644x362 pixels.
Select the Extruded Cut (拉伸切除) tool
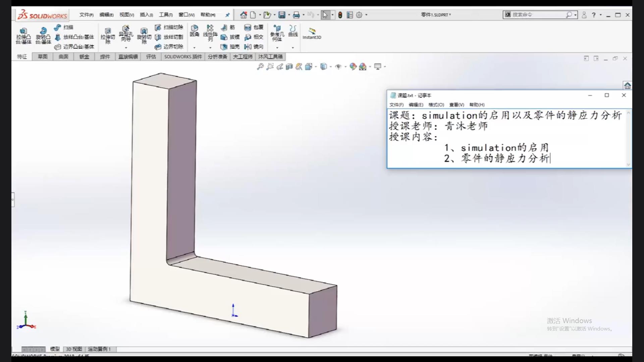click(108, 36)
